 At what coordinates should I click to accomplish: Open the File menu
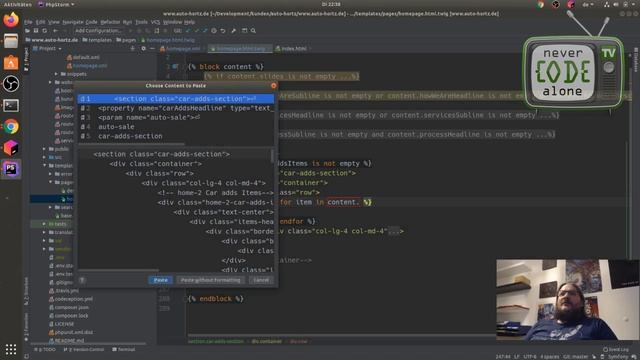point(28,22)
